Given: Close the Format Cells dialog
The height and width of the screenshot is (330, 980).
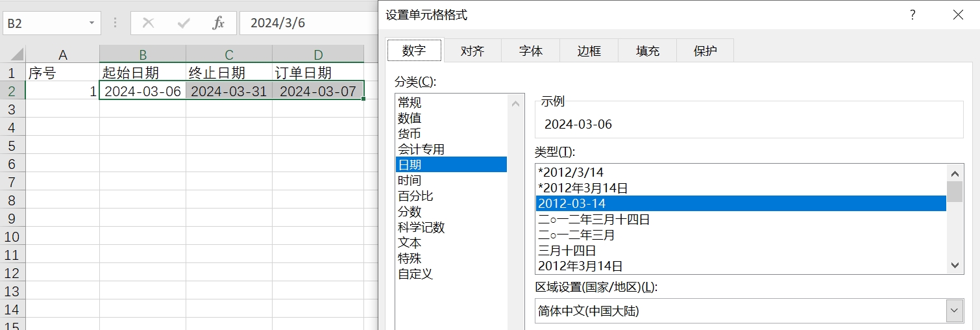Looking at the screenshot, I should pos(958,14).
